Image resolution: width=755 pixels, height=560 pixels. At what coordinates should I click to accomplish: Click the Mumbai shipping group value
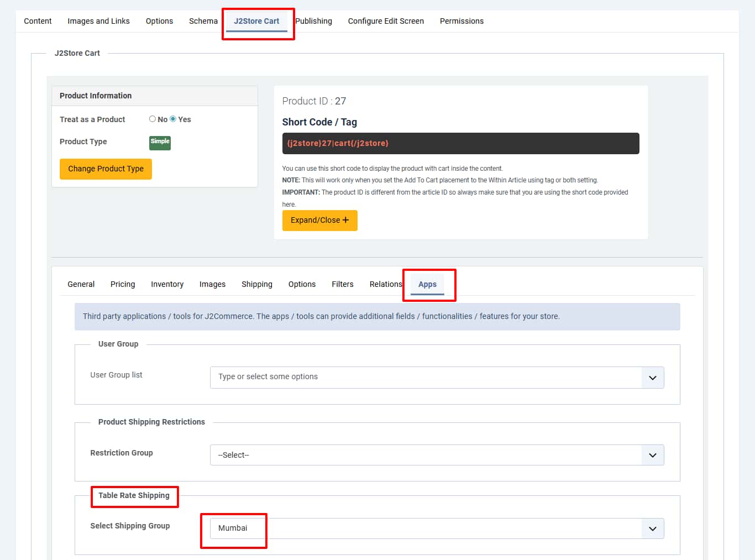[233, 528]
